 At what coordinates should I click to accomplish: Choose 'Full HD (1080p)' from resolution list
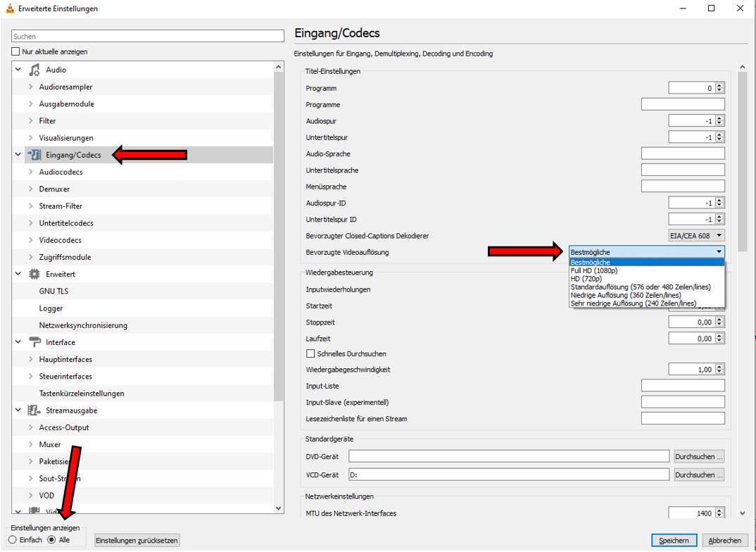pyautogui.click(x=594, y=270)
